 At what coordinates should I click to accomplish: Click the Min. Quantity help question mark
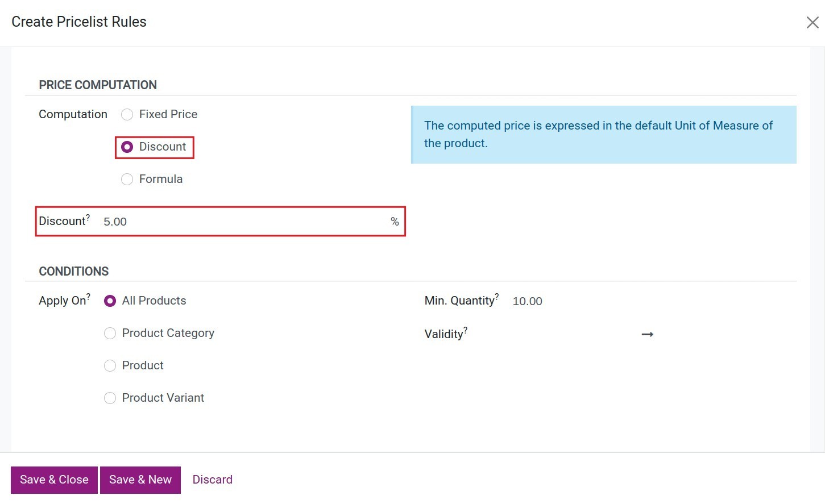[x=497, y=297]
